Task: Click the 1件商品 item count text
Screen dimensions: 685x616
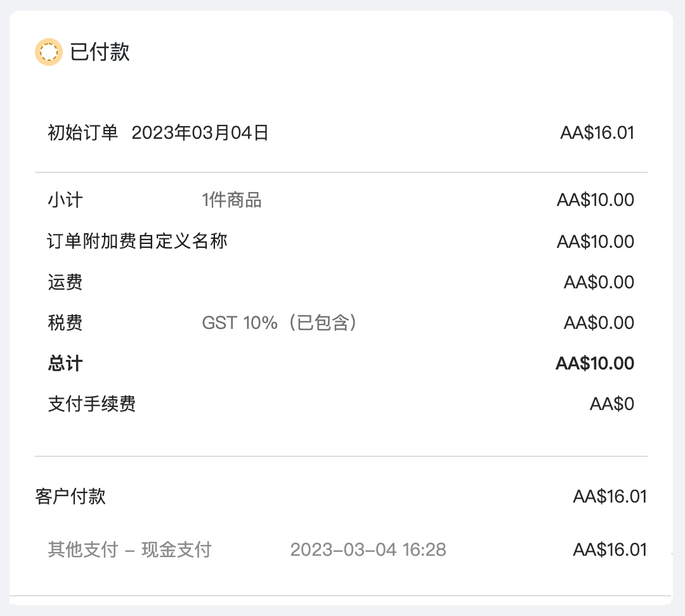Action: click(232, 200)
